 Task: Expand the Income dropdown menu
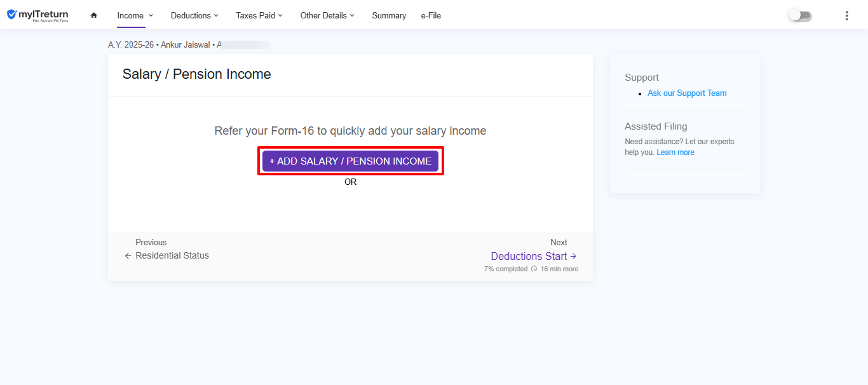pos(135,16)
